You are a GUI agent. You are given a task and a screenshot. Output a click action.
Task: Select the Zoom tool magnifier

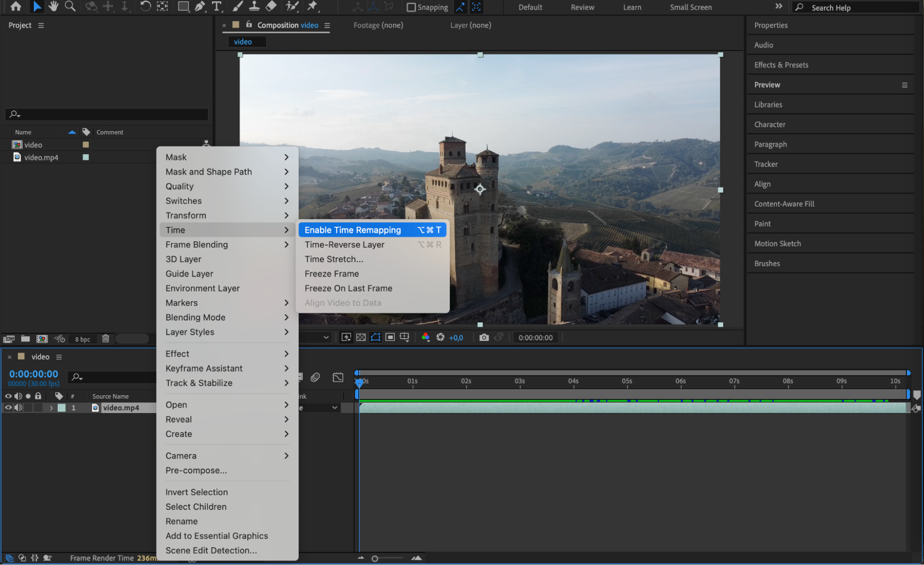tap(70, 6)
